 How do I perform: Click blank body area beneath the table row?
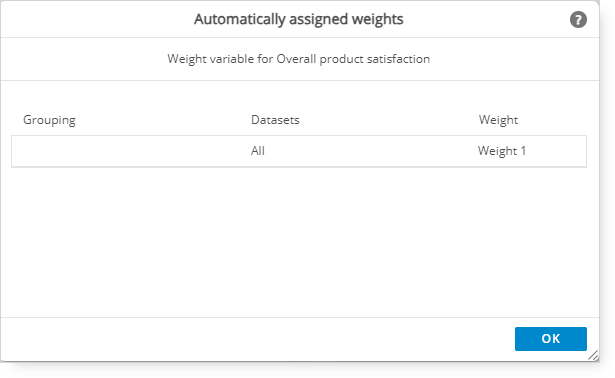coord(299,241)
